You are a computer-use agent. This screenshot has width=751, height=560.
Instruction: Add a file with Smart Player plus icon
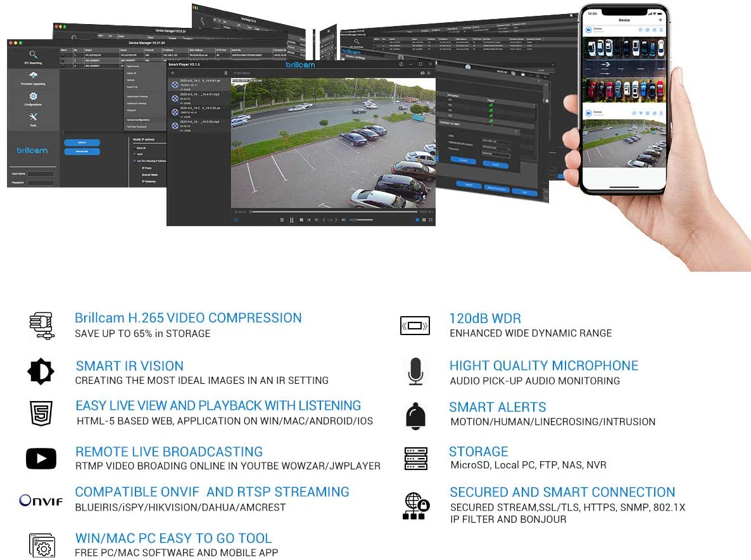tap(172, 73)
